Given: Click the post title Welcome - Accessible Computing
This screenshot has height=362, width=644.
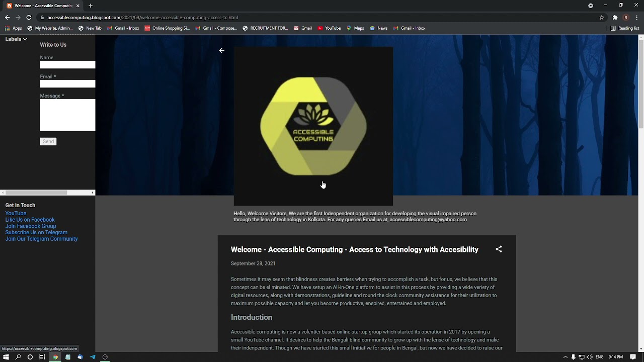Looking at the screenshot, I should (354, 250).
